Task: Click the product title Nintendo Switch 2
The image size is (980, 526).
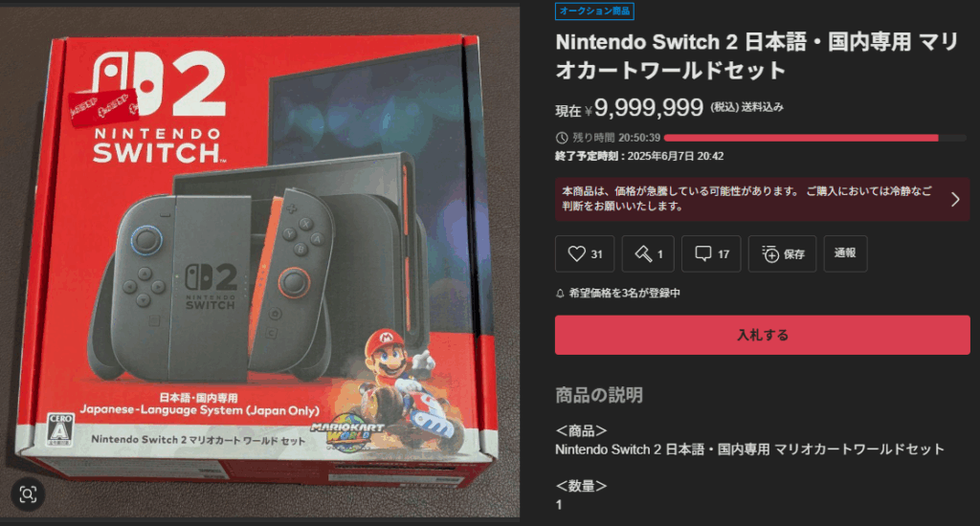Action: coord(756,55)
